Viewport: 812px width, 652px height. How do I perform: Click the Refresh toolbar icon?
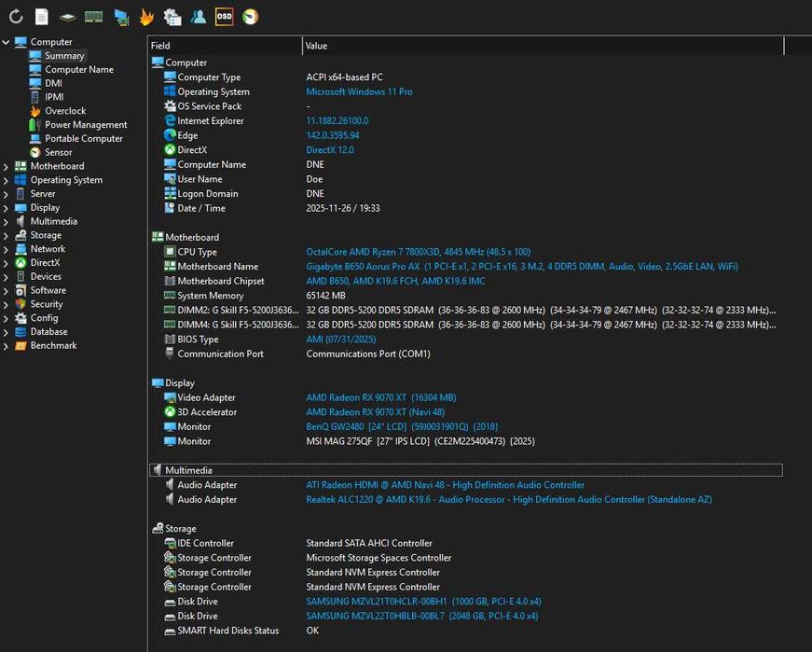16,17
